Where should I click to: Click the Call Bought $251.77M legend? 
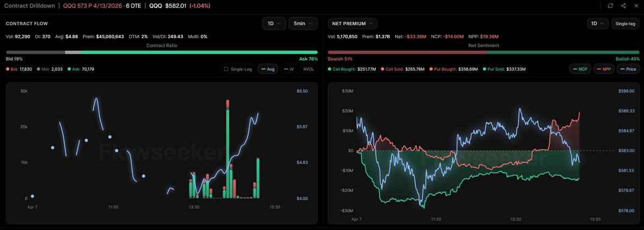click(x=352, y=69)
